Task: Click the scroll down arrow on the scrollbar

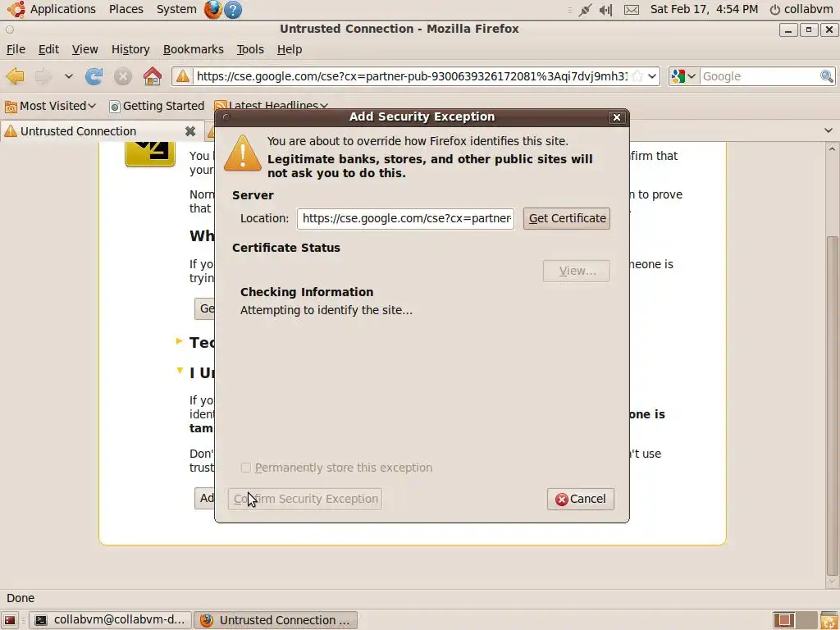Action: [832, 582]
